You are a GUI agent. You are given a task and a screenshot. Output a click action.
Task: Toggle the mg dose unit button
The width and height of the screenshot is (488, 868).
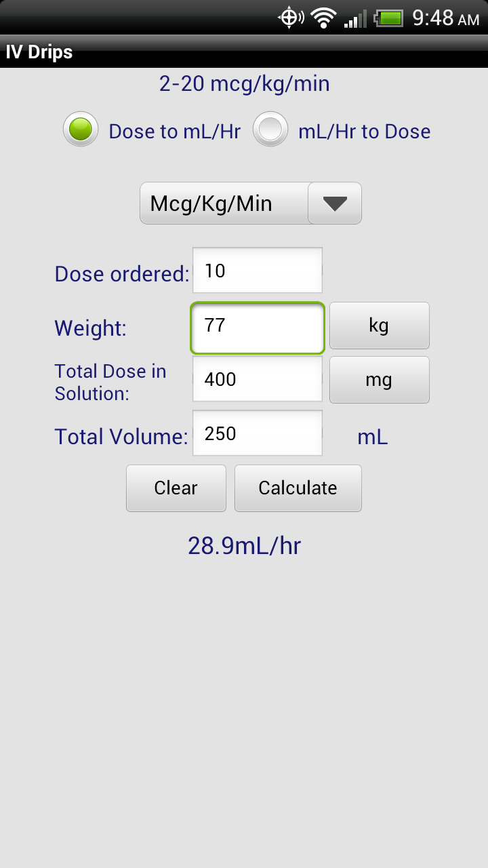pyautogui.click(x=380, y=380)
